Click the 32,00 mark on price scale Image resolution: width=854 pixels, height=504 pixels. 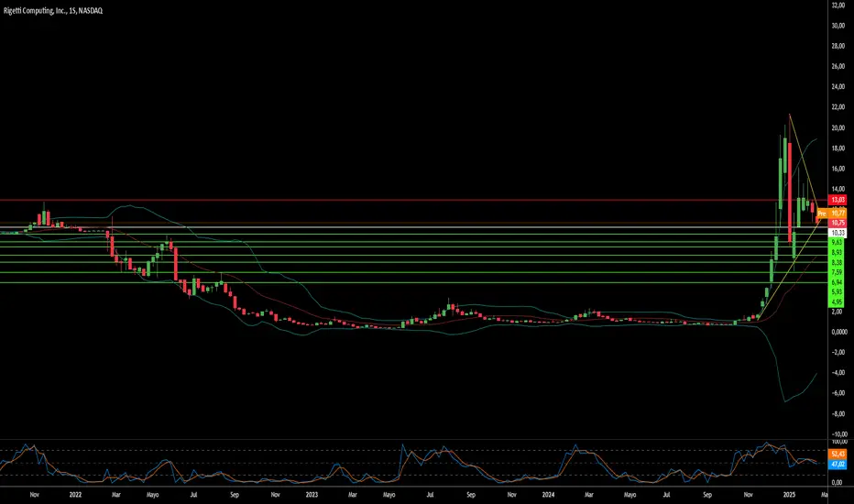coord(837,5)
